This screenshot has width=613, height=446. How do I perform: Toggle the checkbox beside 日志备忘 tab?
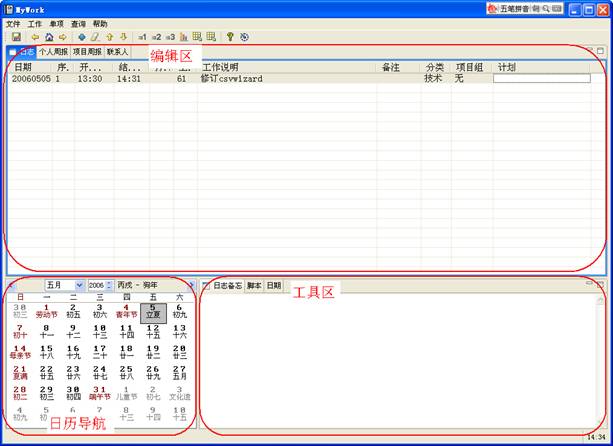point(206,286)
